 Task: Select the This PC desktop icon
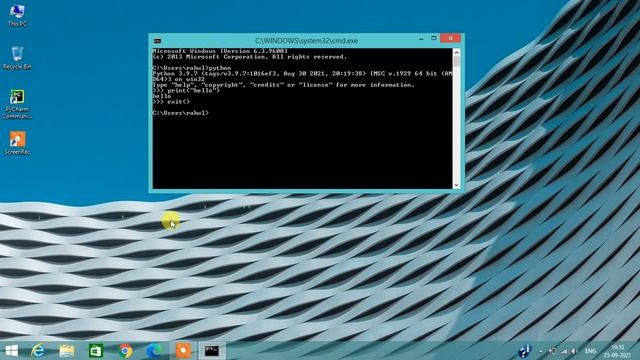17,16
